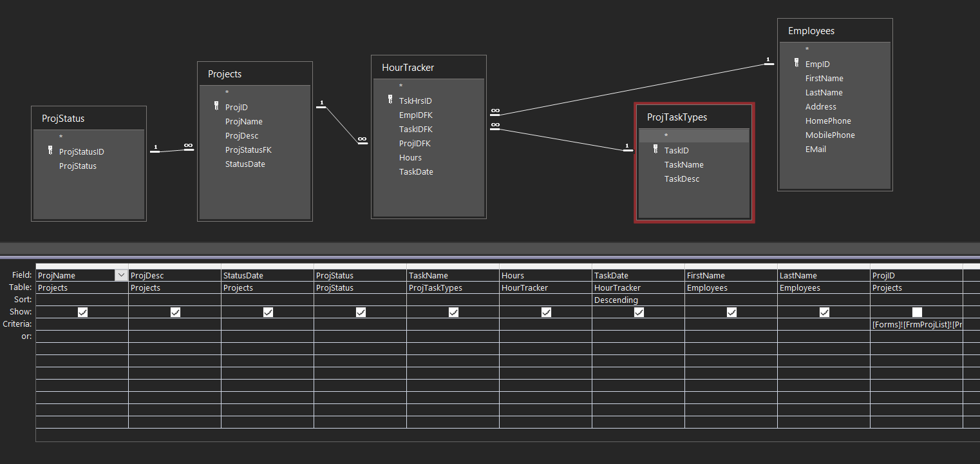Click the ProjDesc cell in Field row
The width and height of the screenshot is (980, 464).
pyautogui.click(x=175, y=275)
